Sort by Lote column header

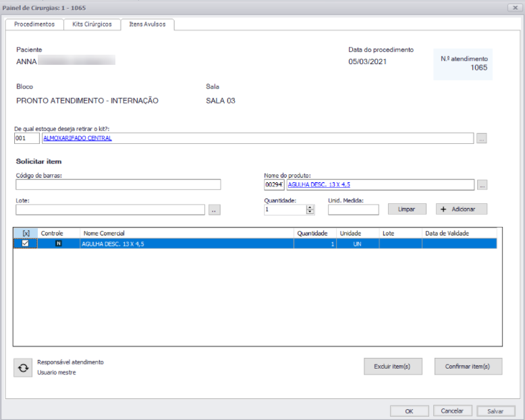400,233
